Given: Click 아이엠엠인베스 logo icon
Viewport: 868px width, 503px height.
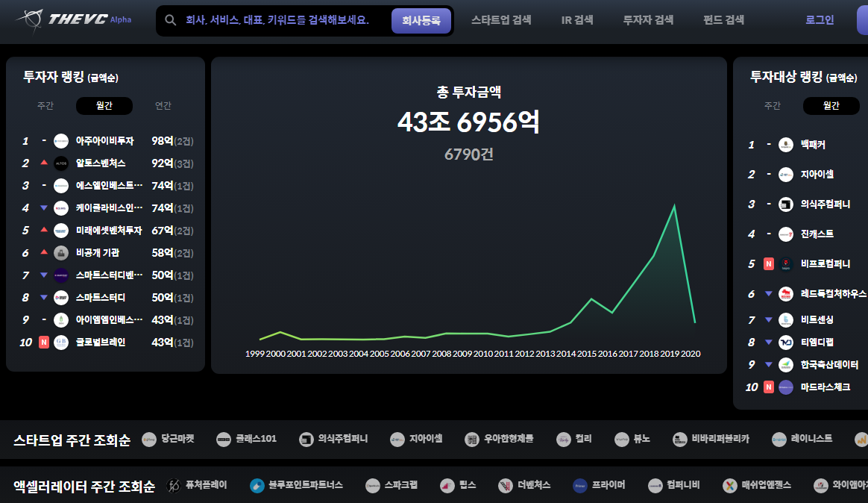Looking at the screenshot, I should [61, 319].
